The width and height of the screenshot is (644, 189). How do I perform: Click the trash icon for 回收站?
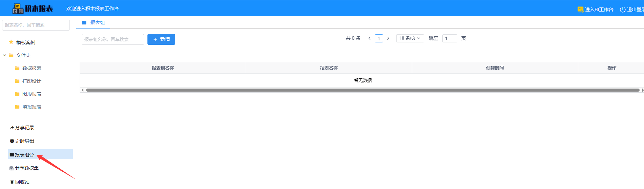point(12,182)
